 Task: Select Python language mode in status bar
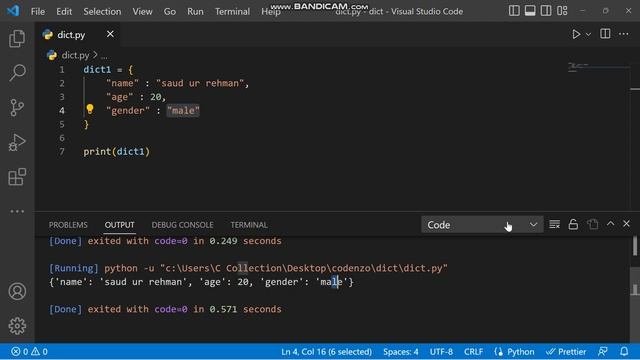[514, 351]
